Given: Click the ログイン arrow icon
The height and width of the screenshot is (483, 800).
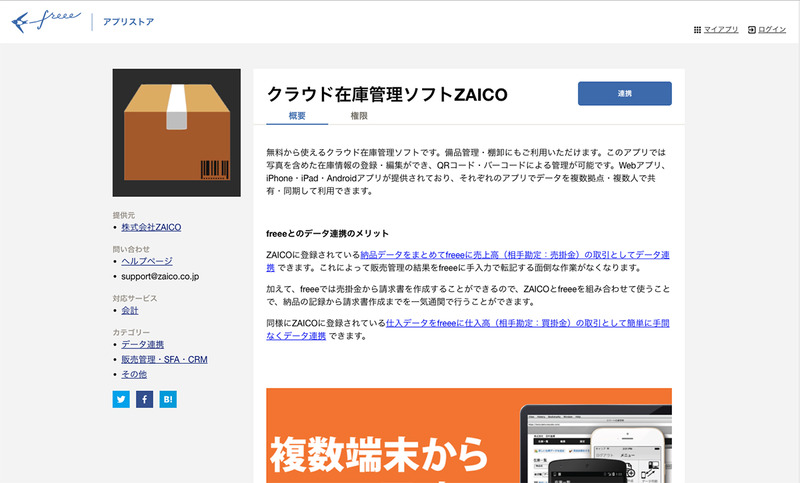Looking at the screenshot, I should 752,30.
